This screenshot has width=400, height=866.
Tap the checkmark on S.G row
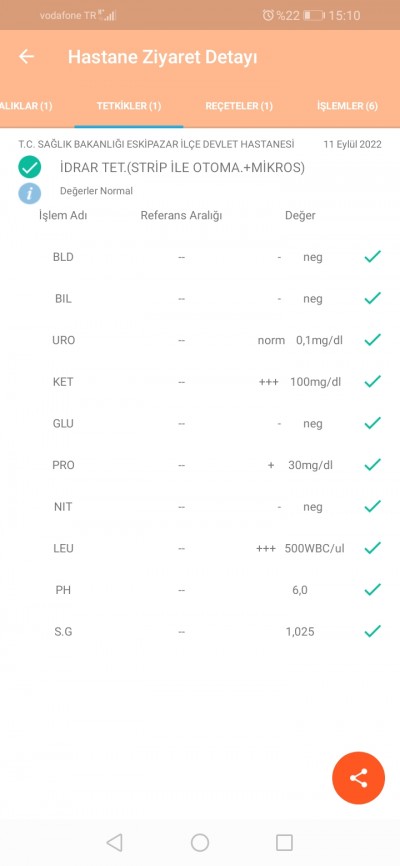372,631
